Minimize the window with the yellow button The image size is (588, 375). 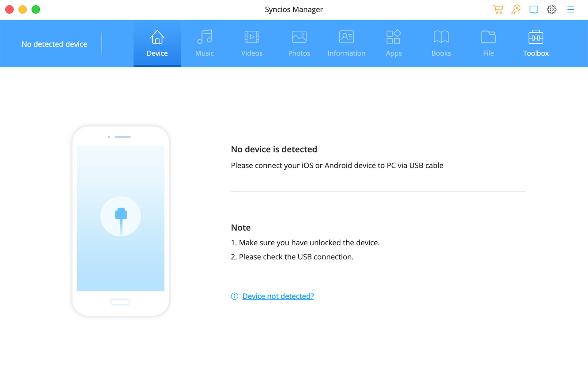coord(23,9)
